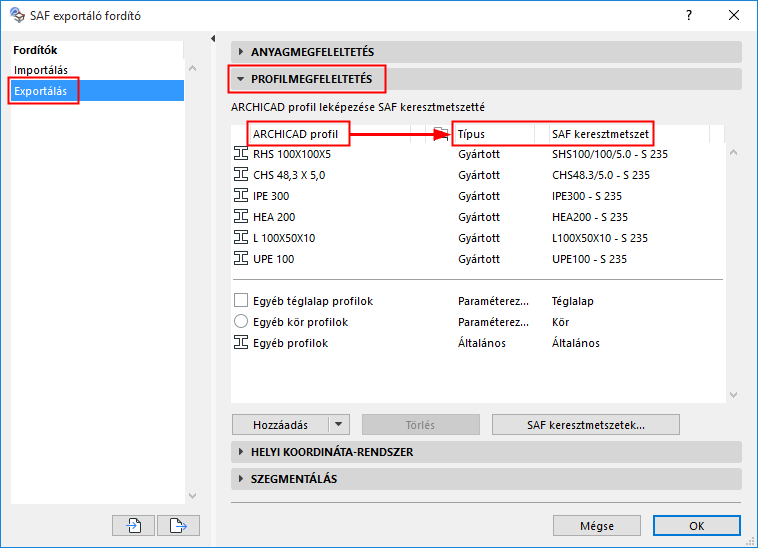Select the UPE 100 profile name
The image size is (758, 548).
tap(274, 259)
